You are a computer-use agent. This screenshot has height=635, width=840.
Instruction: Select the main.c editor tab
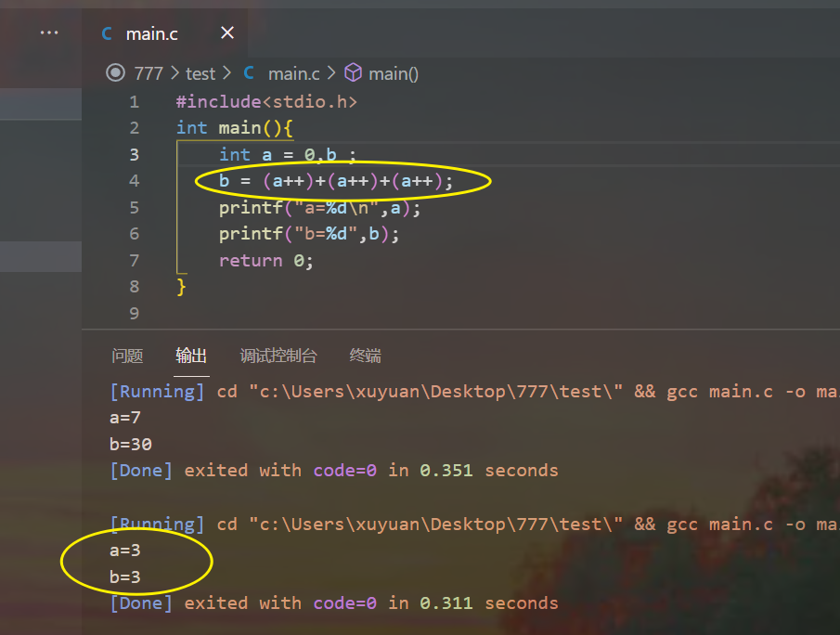[x=164, y=33]
